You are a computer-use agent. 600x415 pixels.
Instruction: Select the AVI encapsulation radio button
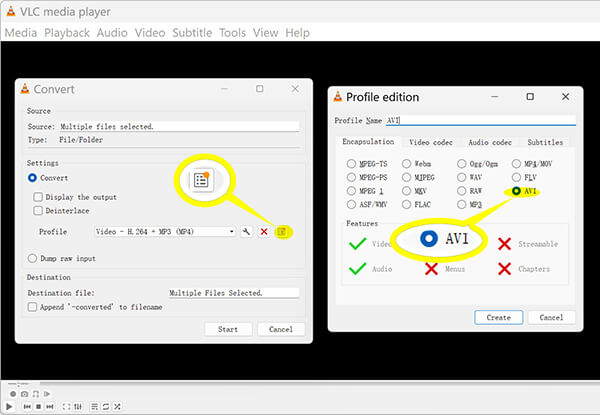tap(516, 191)
